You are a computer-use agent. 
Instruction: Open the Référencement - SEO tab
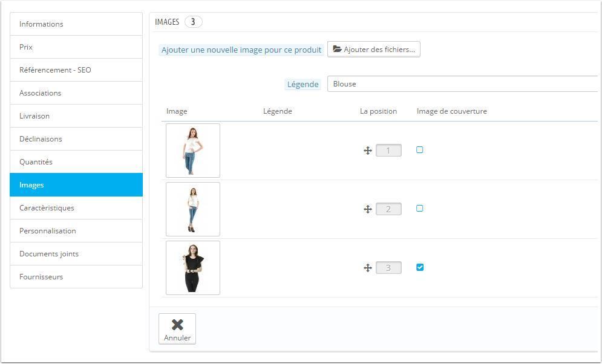pos(76,70)
